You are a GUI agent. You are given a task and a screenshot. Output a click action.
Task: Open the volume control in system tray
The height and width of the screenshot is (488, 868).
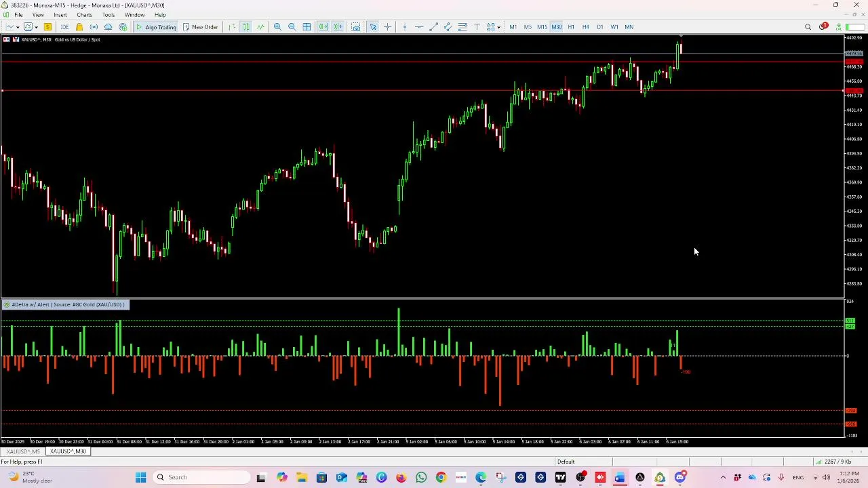click(826, 477)
